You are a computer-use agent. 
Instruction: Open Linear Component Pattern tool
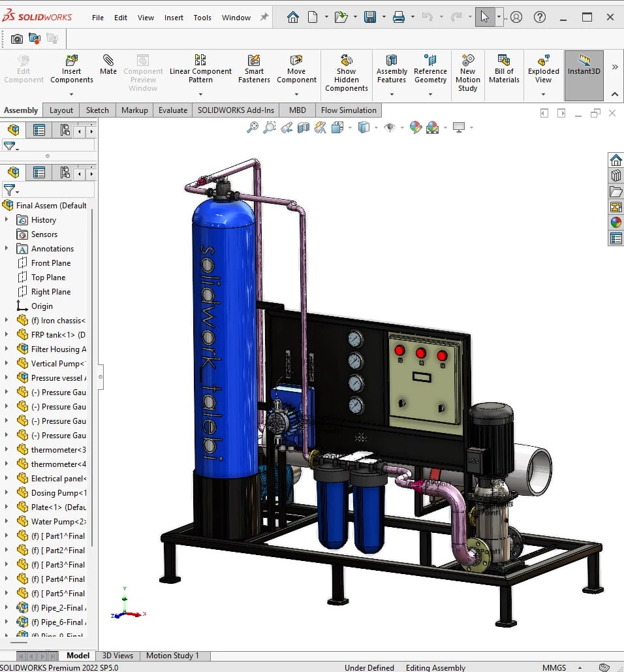(200, 69)
